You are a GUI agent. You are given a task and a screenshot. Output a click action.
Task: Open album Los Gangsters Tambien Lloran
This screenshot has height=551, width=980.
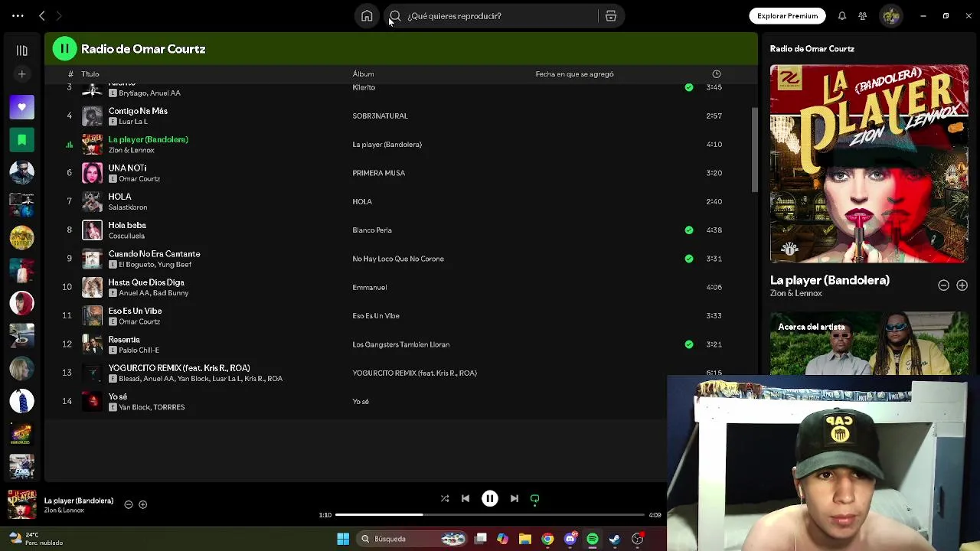point(400,344)
